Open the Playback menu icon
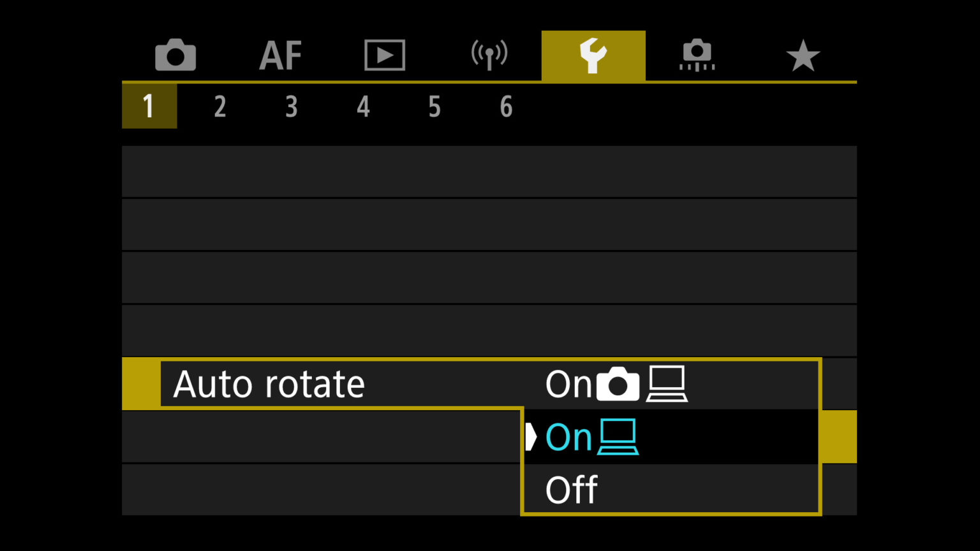The width and height of the screenshot is (980, 551). tap(385, 55)
